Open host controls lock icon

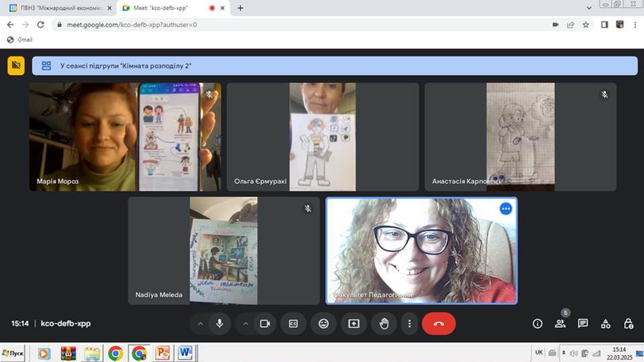[x=629, y=323]
